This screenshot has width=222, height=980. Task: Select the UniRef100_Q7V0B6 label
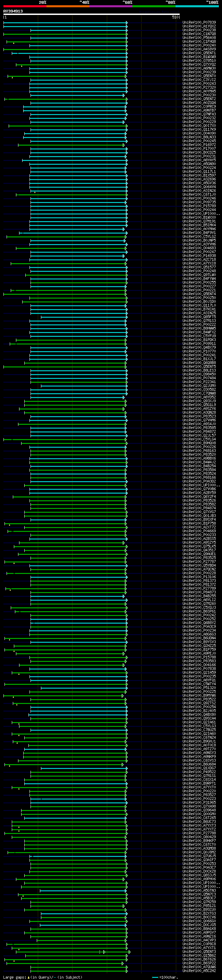click(x=199, y=489)
